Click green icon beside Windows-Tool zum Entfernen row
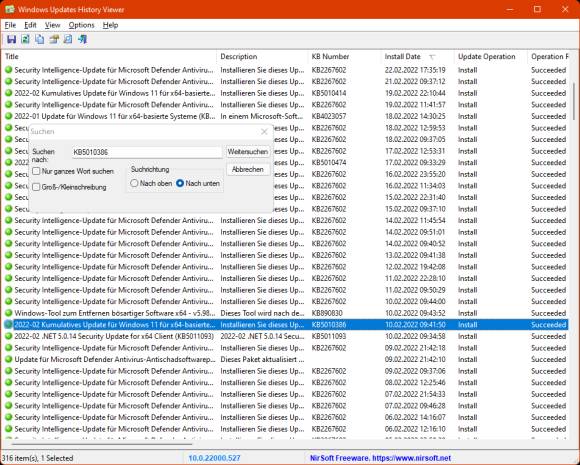Viewport: 580px width, 465px height. 9,313
